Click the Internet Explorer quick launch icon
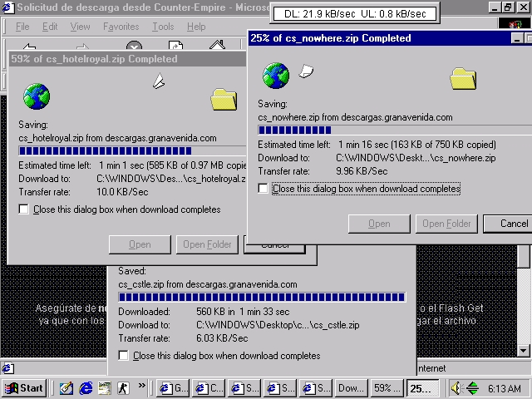 pyautogui.click(x=85, y=387)
